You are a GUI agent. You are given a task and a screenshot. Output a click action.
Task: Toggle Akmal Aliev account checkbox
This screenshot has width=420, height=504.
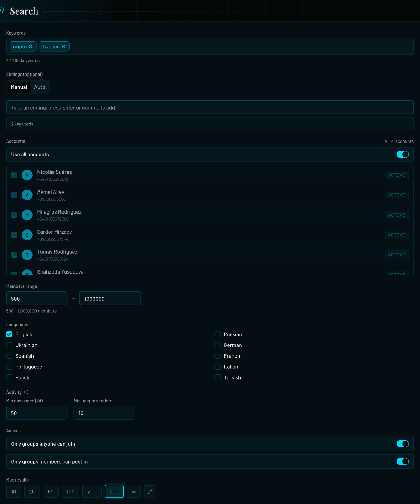point(14,195)
